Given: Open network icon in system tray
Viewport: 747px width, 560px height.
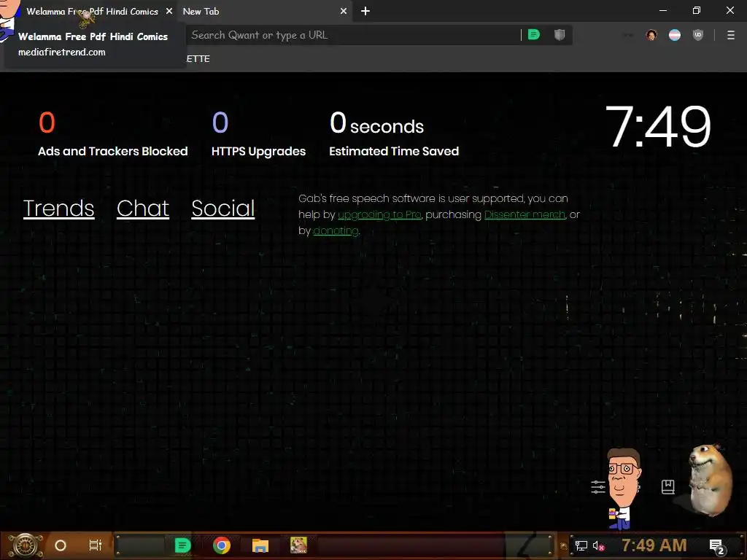Looking at the screenshot, I should pyautogui.click(x=581, y=545).
